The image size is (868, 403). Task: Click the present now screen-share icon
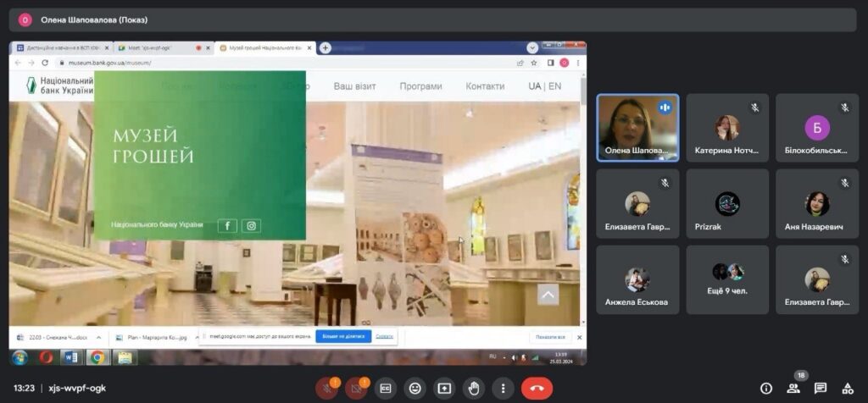coord(444,388)
